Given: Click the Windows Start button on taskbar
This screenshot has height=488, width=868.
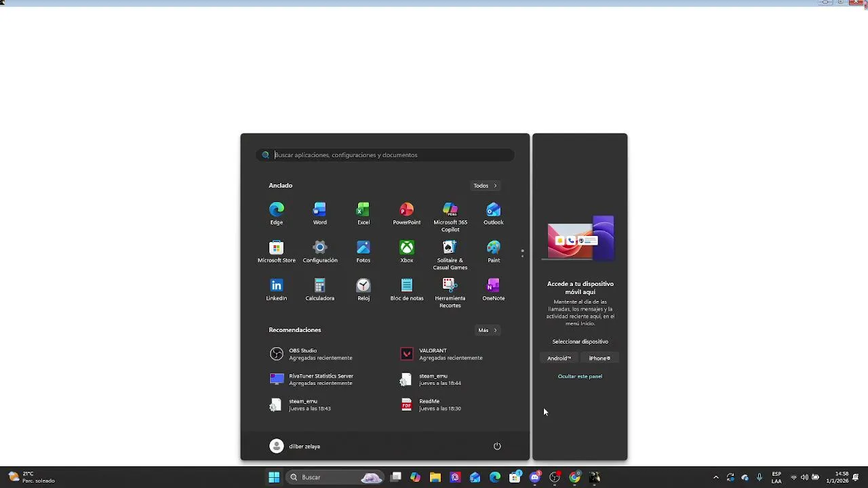Looking at the screenshot, I should coord(274,477).
